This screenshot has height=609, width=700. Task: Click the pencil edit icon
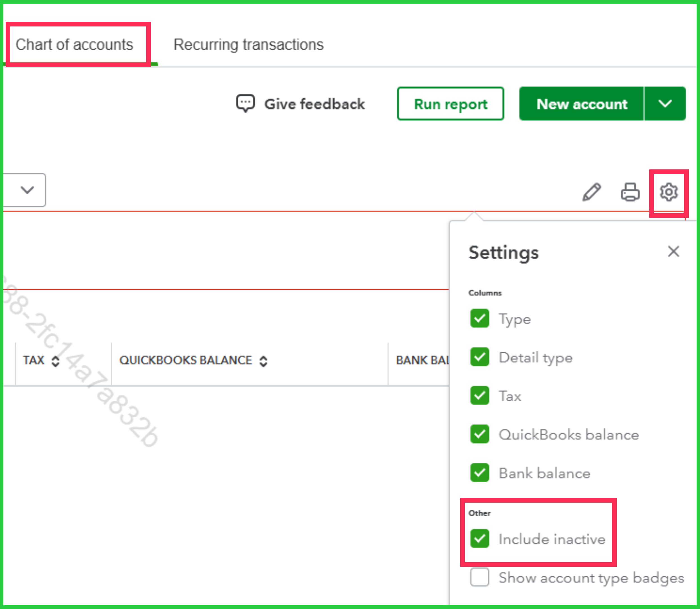click(x=592, y=192)
